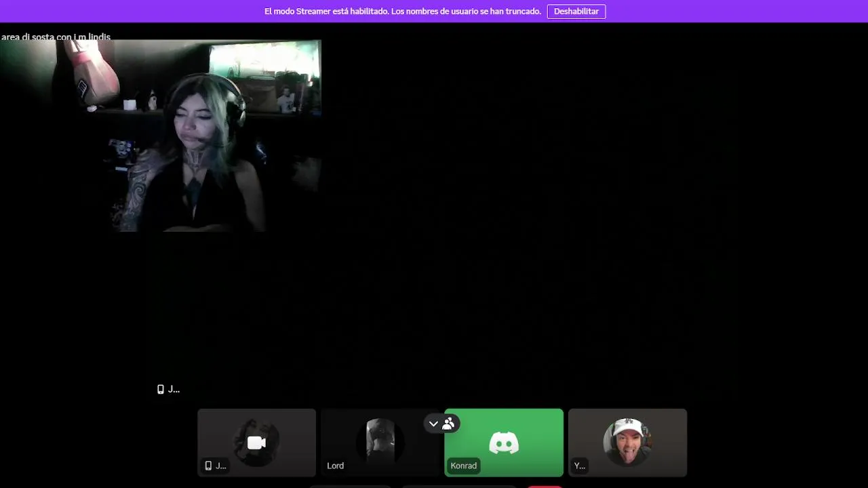
Task: Click the Discord logo on Konrad's tile
Action: pyautogui.click(x=504, y=443)
